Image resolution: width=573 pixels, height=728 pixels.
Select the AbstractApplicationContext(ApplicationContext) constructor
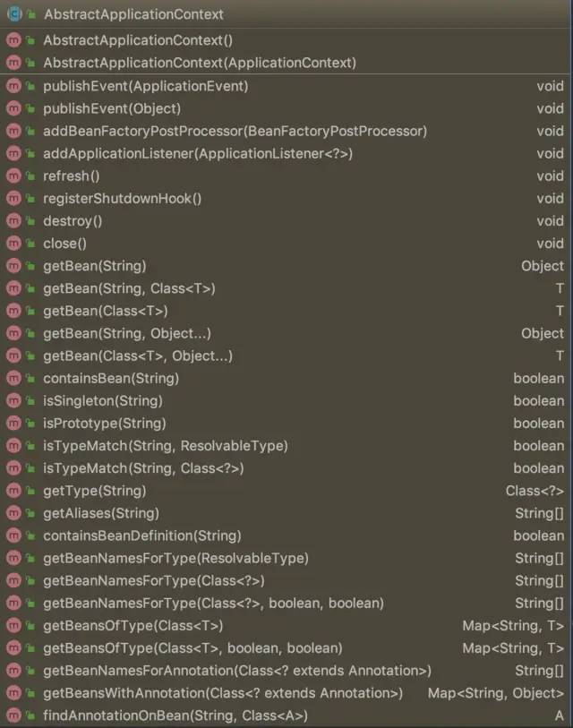(199, 63)
